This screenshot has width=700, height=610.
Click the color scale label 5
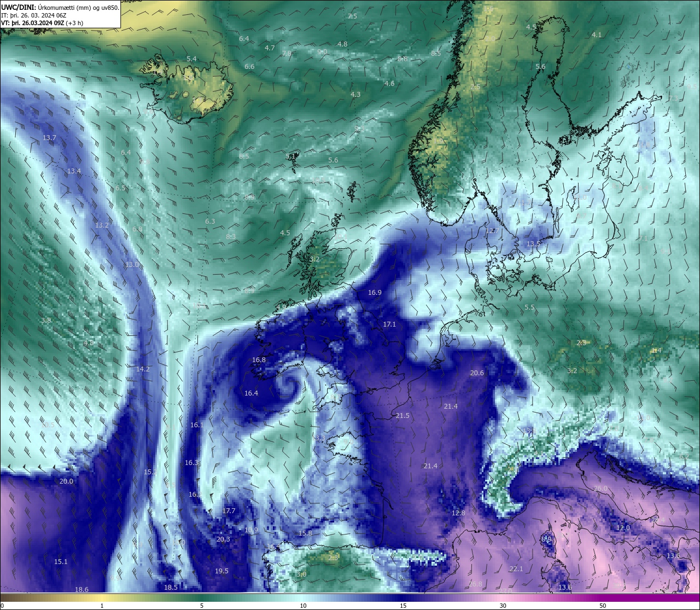click(202, 606)
